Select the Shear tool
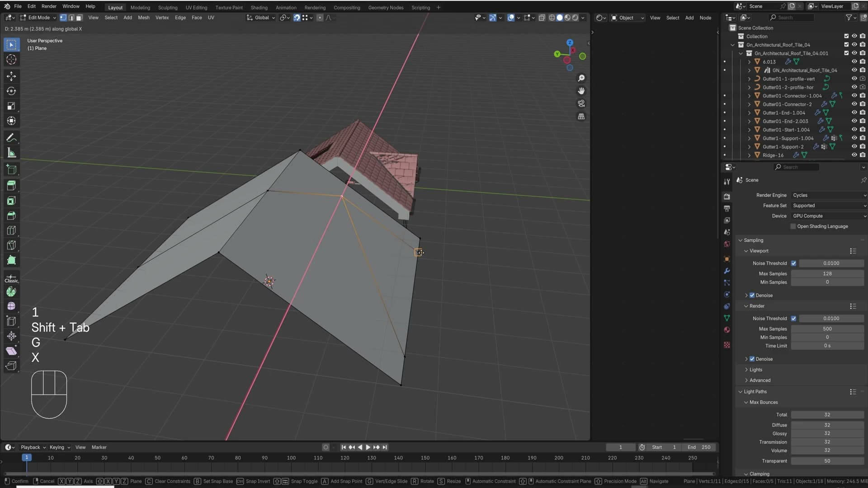 coord(11,351)
